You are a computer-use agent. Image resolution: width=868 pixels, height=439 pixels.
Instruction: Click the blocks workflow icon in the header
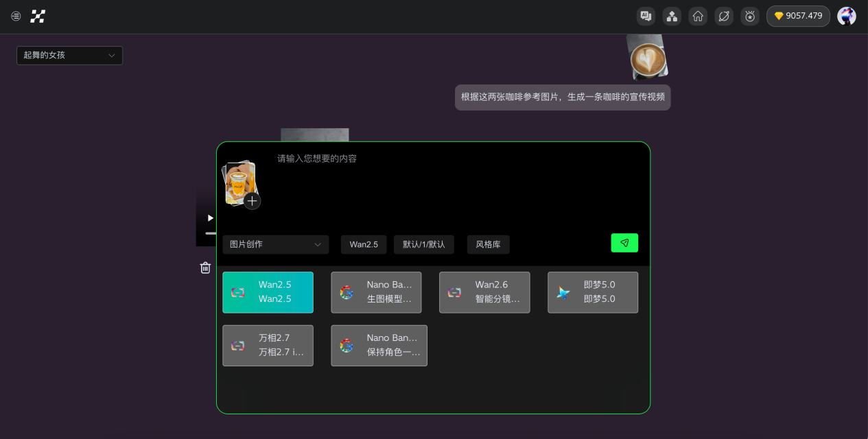tap(672, 16)
